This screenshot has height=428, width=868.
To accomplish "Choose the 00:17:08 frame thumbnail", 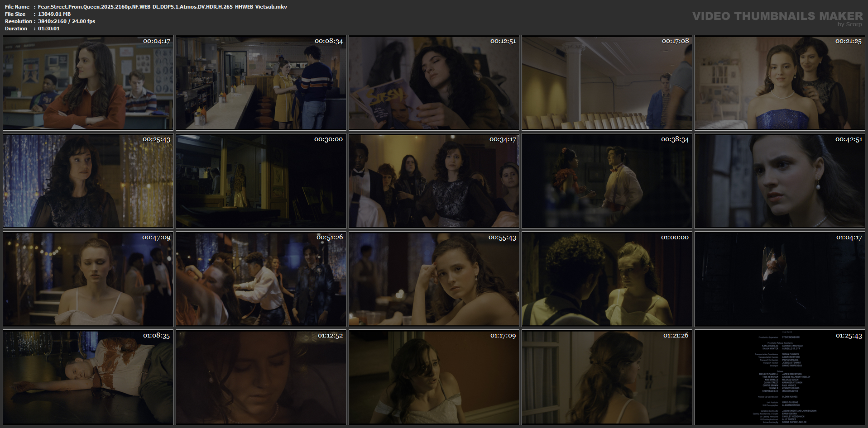I will click(x=607, y=83).
